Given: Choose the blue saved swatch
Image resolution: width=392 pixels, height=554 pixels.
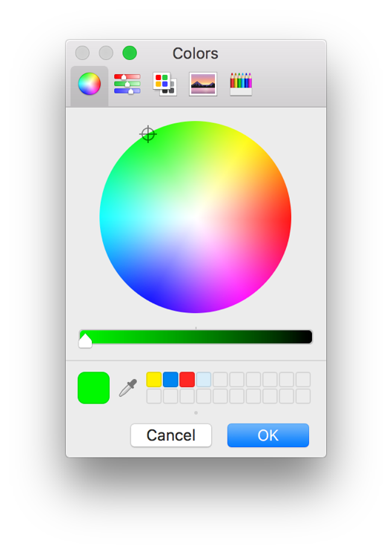Looking at the screenshot, I should click(170, 380).
